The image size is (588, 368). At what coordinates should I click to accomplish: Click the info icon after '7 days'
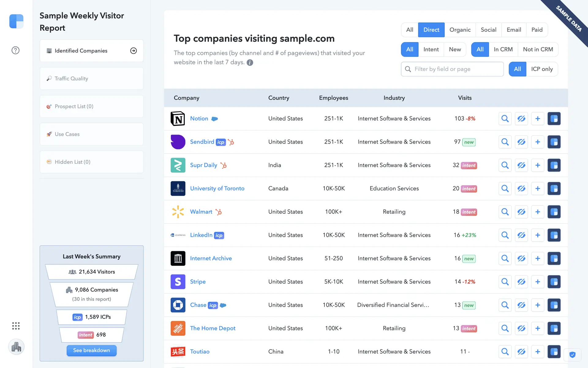click(x=250, y=63)
